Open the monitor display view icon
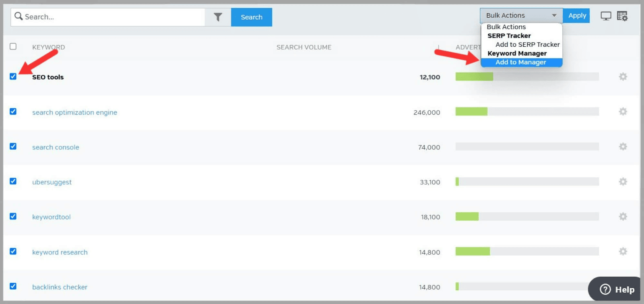 [x=606, y=16]
